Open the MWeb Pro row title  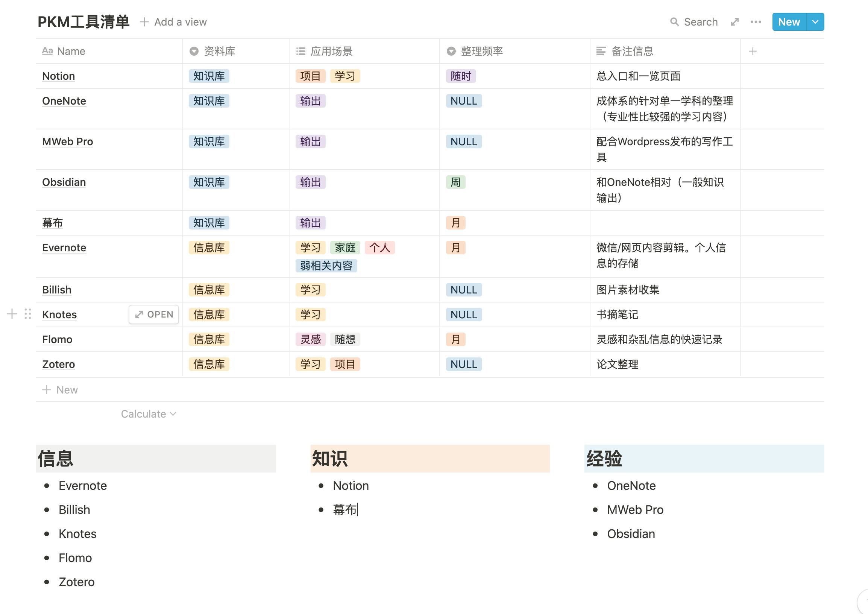pos(68,141)
